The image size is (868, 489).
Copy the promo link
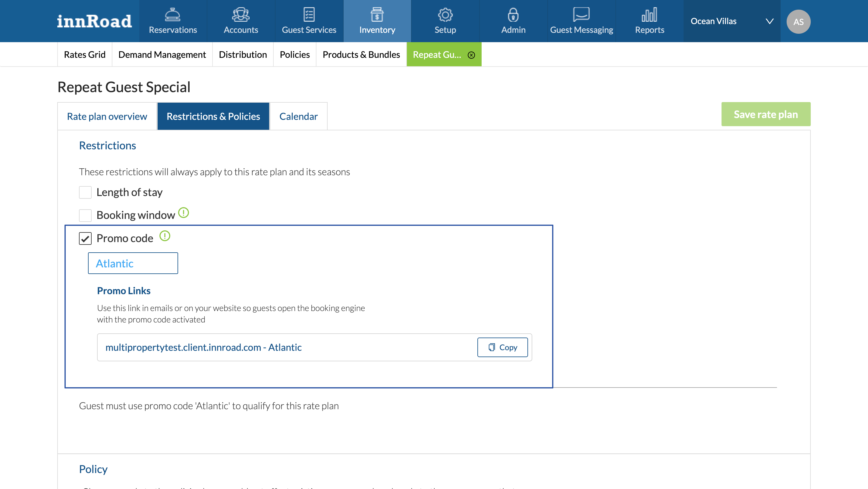502,347
